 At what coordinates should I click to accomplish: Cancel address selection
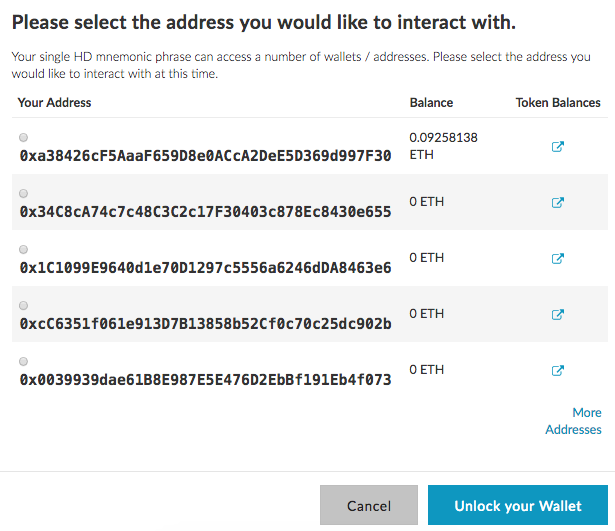coord(369,505)
